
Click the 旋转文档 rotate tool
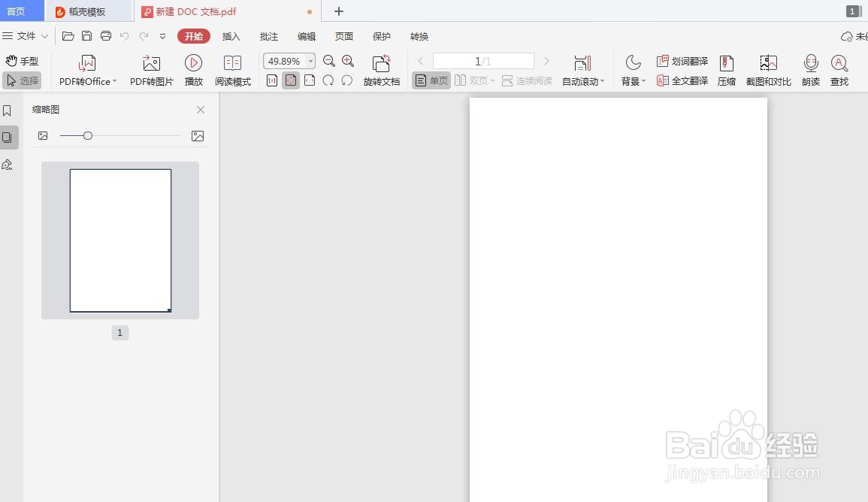pos(382,69)
